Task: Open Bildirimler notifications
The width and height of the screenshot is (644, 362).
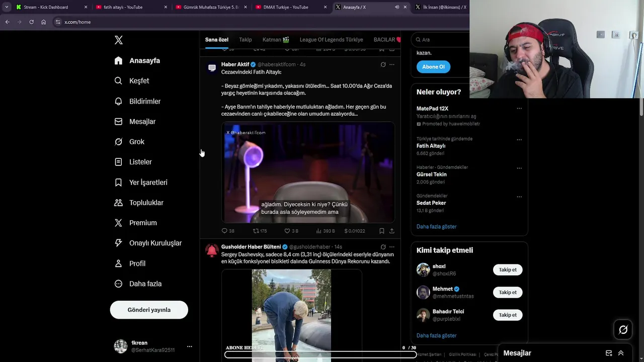Action: pos(137,101)
